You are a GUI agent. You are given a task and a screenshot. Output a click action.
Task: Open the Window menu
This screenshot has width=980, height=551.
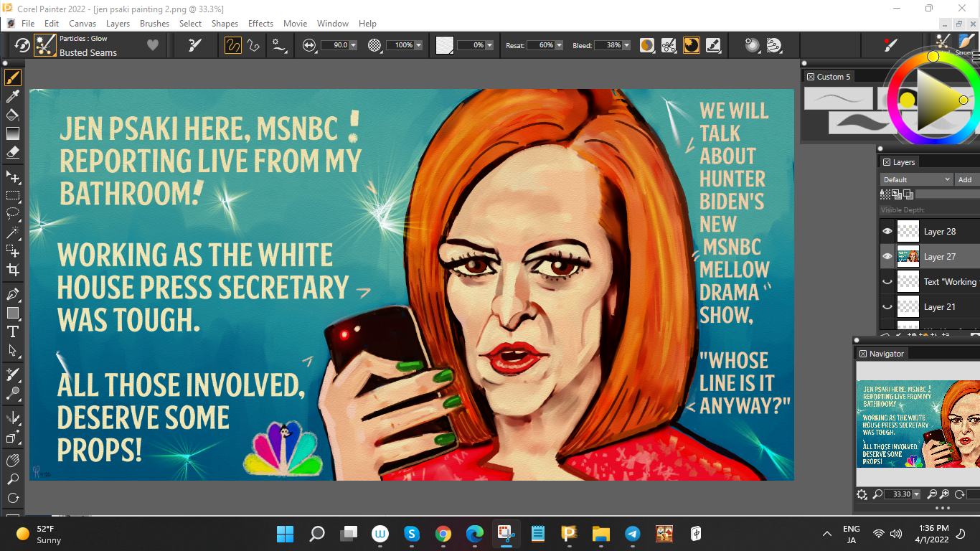pyautogui.click(x=333, y=24)
